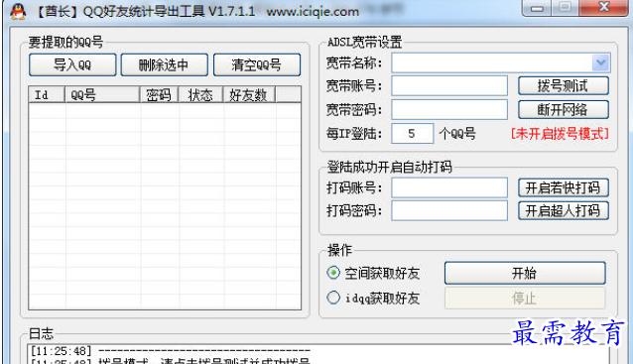Click the 开启若快打码 button
Screen dimensions: 633x364
(x=564, y=187)
